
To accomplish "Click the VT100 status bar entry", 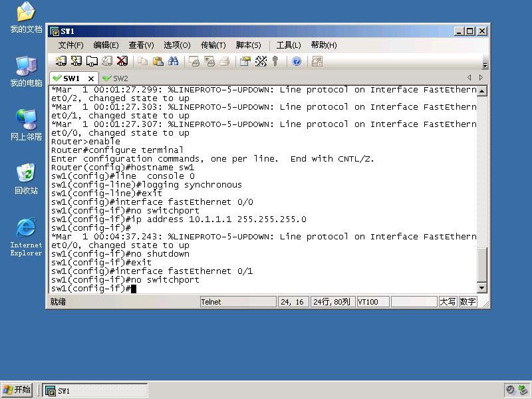I will 373,302.
